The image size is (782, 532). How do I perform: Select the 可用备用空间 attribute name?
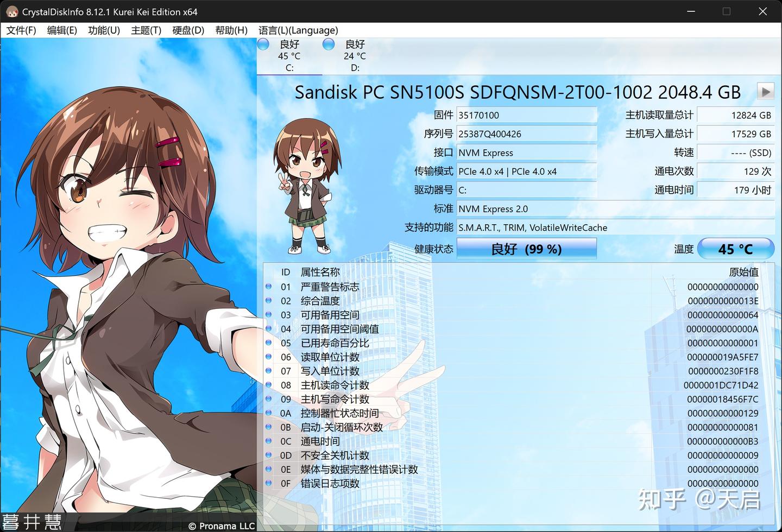click(x=330, y=315)
